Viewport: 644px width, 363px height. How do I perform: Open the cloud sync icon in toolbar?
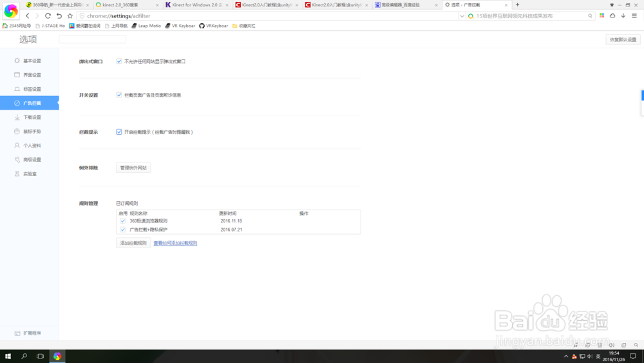[x=612, y=15]
